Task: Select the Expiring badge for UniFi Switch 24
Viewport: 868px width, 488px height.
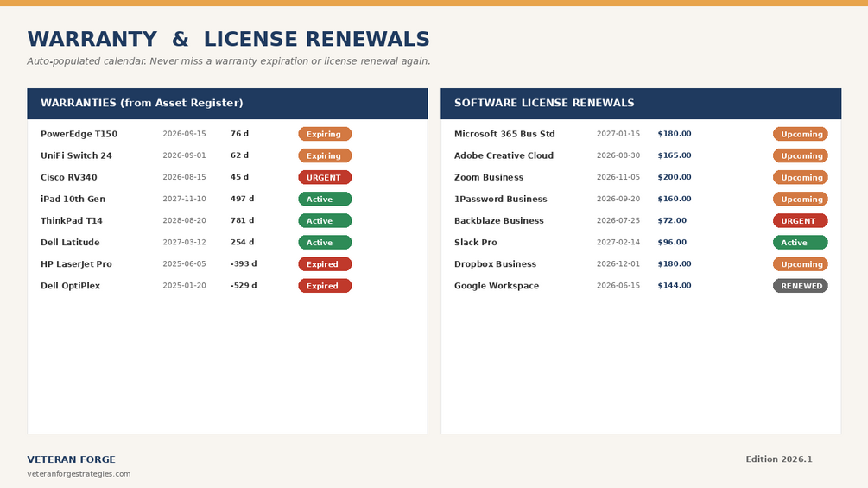Action: pos(325,155)
